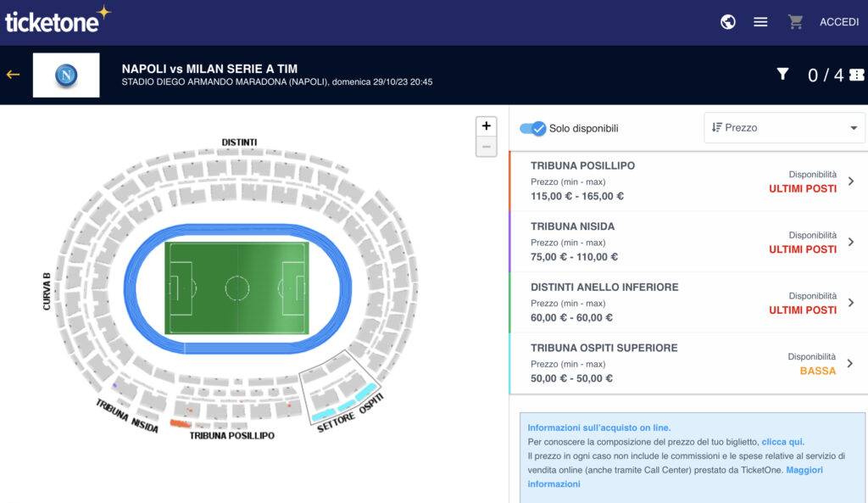Click the ticket counter icon
This screenshot has height=503, width=868.
coord(856,75)
